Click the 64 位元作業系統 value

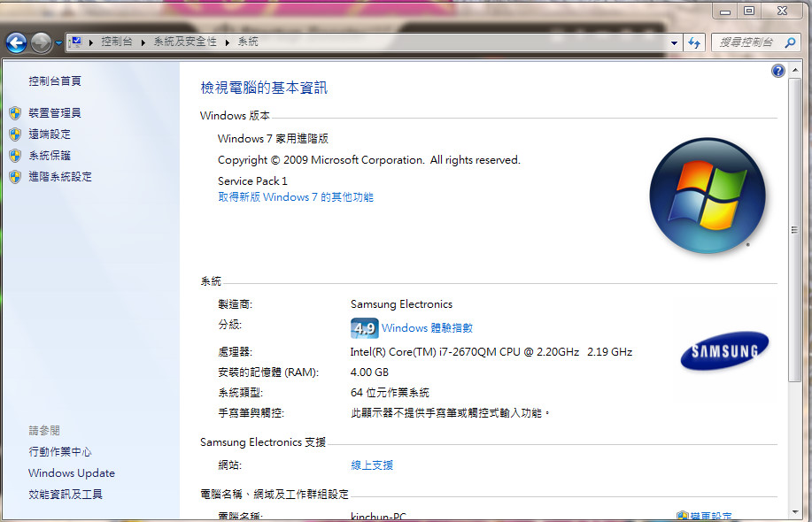[390, 393]
